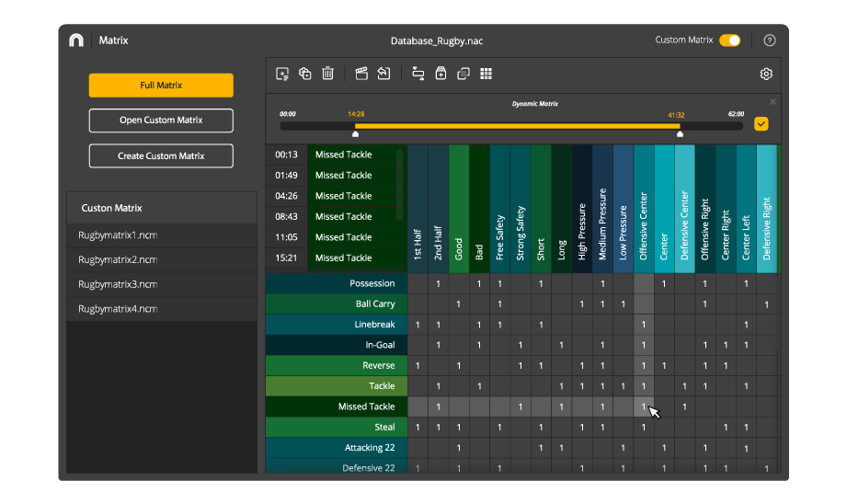Click the grid view icon in toolbar
The height and width of the screenshot is (504, 847).
pyautogui.click(x=486, y=74)
